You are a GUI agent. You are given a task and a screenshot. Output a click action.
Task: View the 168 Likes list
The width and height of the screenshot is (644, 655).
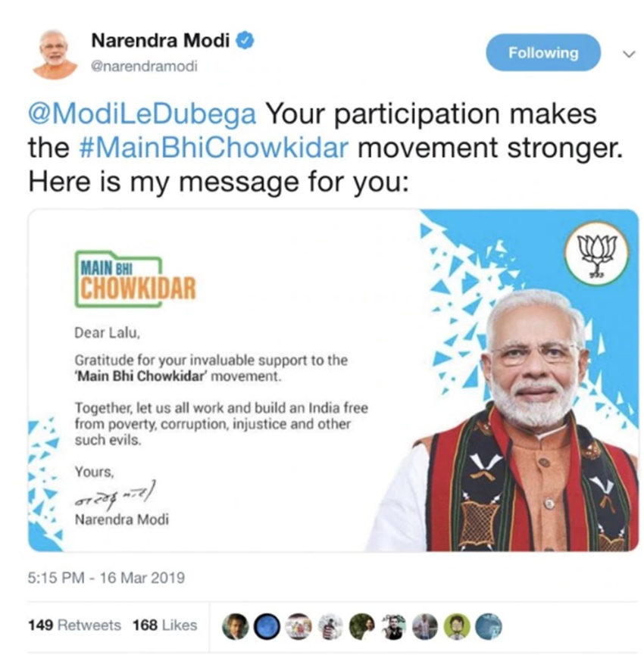click(x=164, y=625)
